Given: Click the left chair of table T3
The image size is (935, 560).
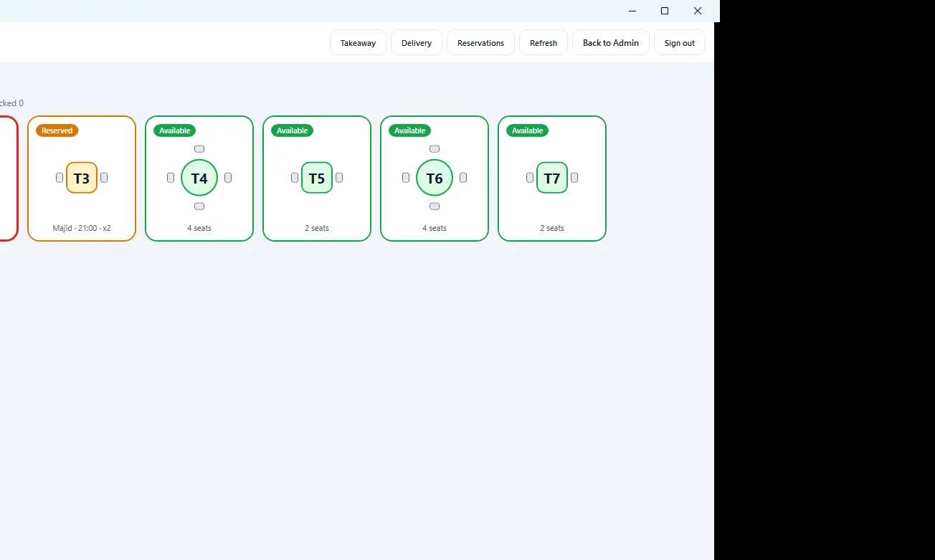Looking at the screenshot, I should click(60, 178).
